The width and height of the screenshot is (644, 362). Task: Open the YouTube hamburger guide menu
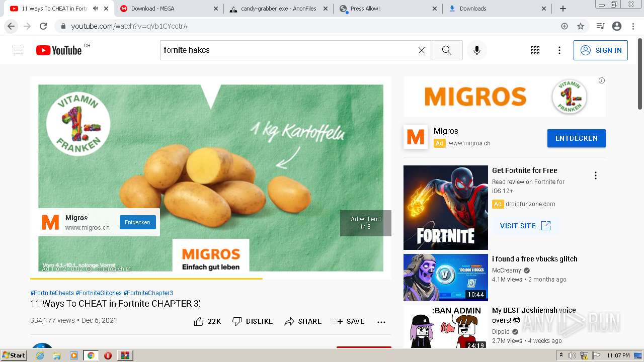pyautogui.click(x=18, y=50)
